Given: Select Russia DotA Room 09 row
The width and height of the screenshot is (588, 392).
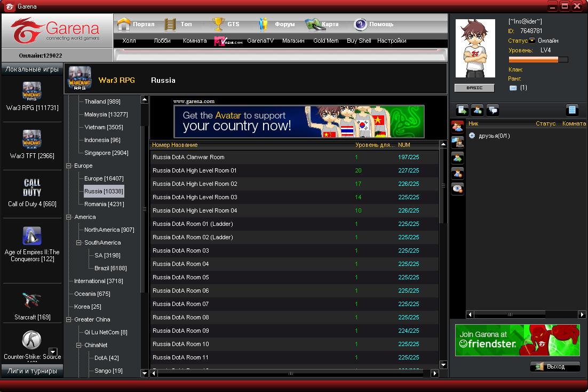Looking at the screenshot, I should 295,331.
